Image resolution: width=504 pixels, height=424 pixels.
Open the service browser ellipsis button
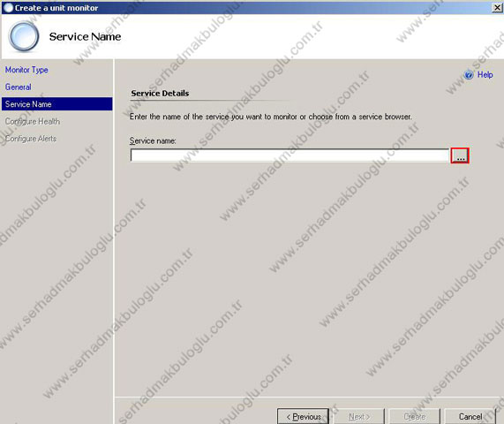click(x=460, y=155)
